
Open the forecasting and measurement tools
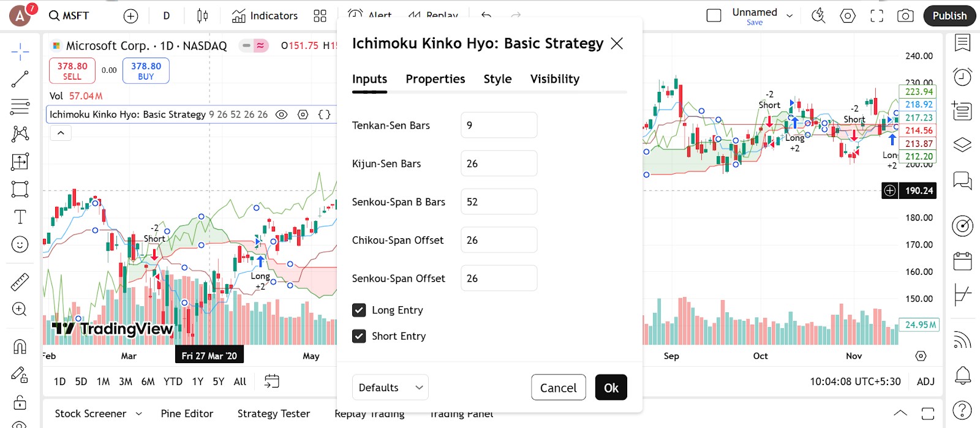coord(20,162)
